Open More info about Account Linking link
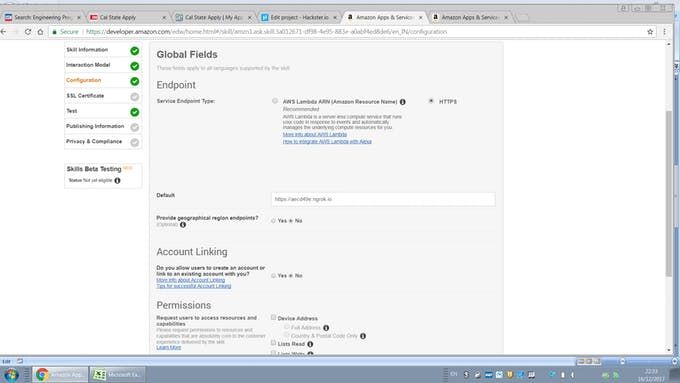The image size is (680, 383). pos(191,280)
